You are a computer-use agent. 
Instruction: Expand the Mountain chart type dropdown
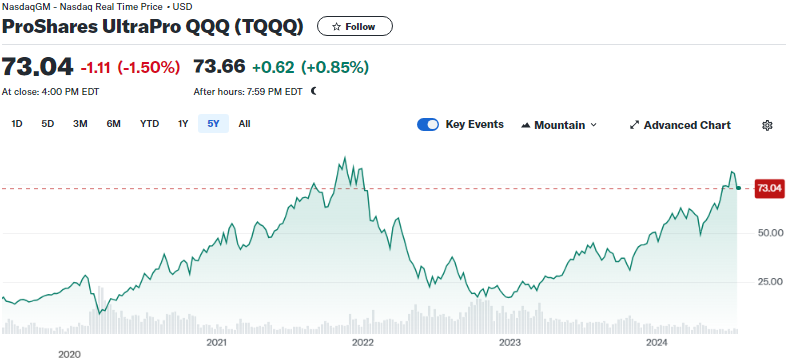click(559, 125)
